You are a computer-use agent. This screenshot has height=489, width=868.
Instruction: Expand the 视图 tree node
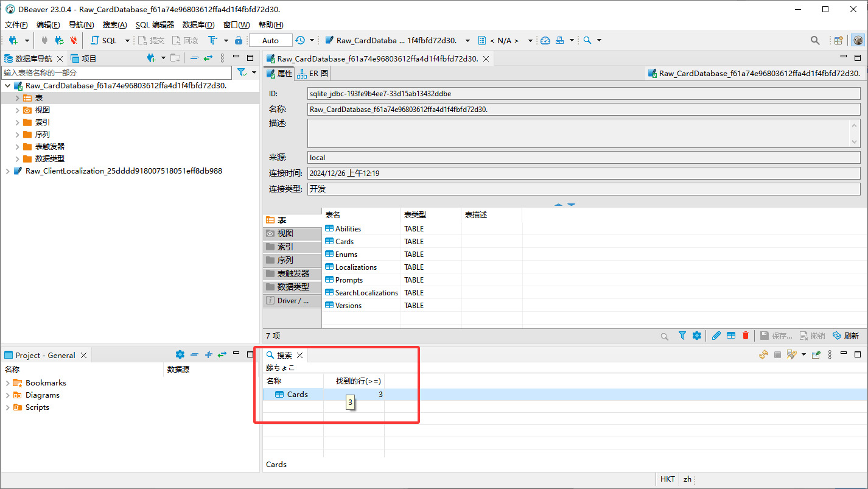18,110
